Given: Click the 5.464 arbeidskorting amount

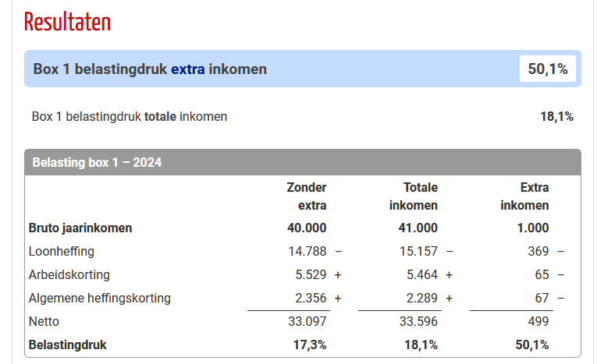Looking at the screenshot, I should (421, 275).
